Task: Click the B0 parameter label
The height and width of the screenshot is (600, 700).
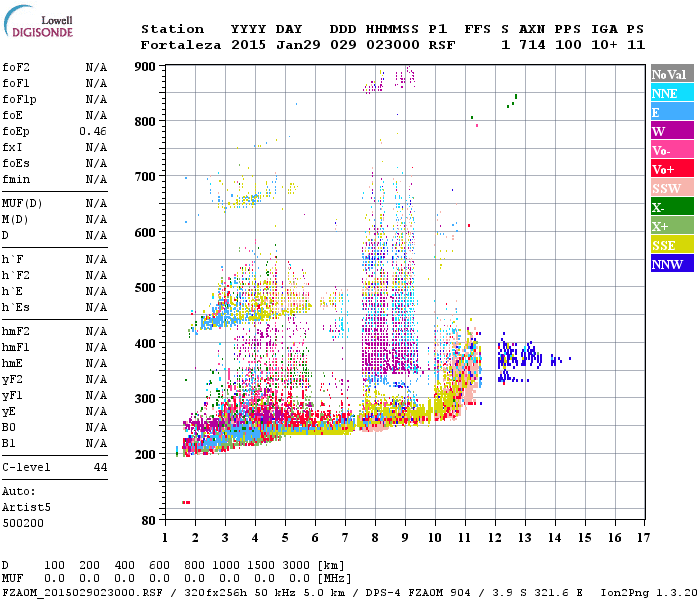Action: 9,427
